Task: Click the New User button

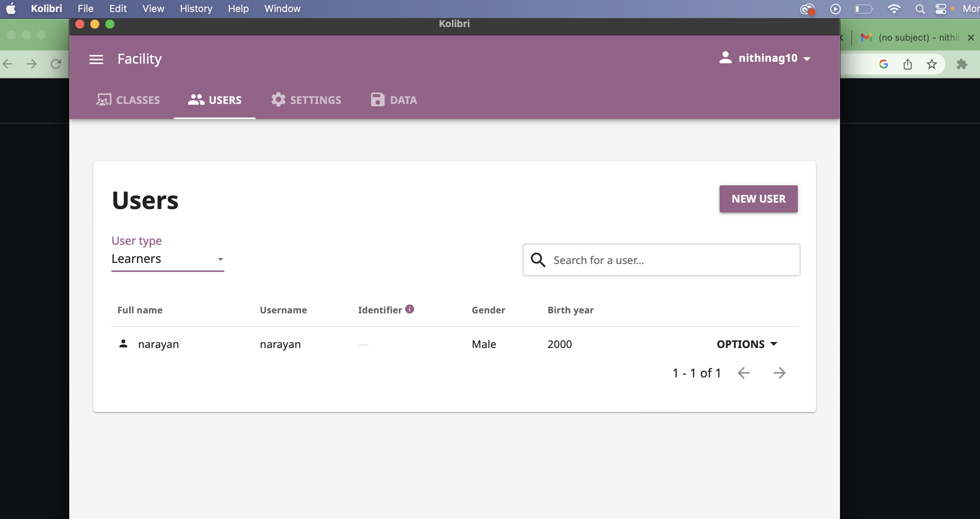Action: pos(758,199)
